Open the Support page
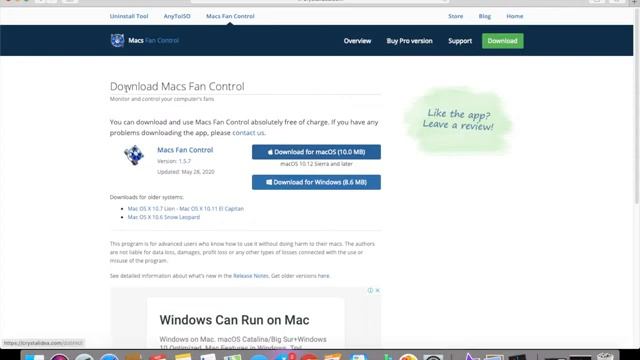This screenshot has height=360, width=640. pos(460,41)
